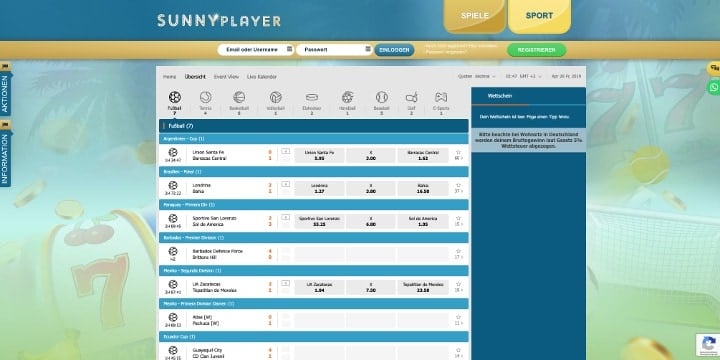Collapse the Brasilien league header
The width and height of the screenshot is (720, 360).
[314, 172]
